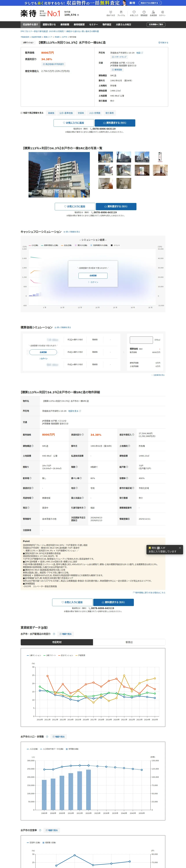Click 資料請求する button below photo gallery
The image size is (186, 868).
[x=116, y=207]
